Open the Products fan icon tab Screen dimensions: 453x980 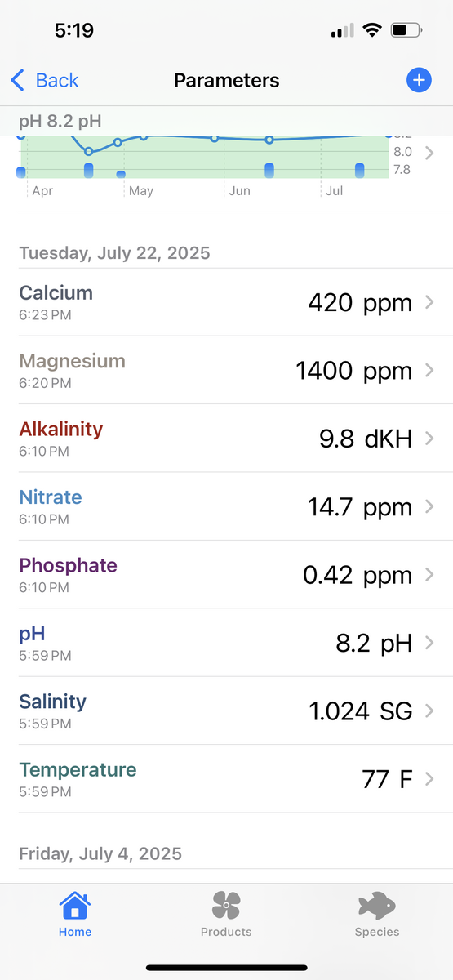226,906
